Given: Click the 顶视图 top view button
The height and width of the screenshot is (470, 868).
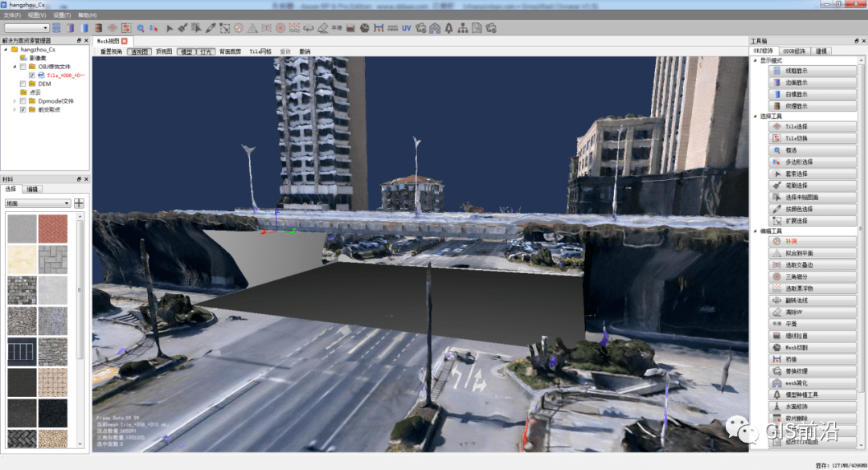Looking at the screenshot, I should [164, 51].
